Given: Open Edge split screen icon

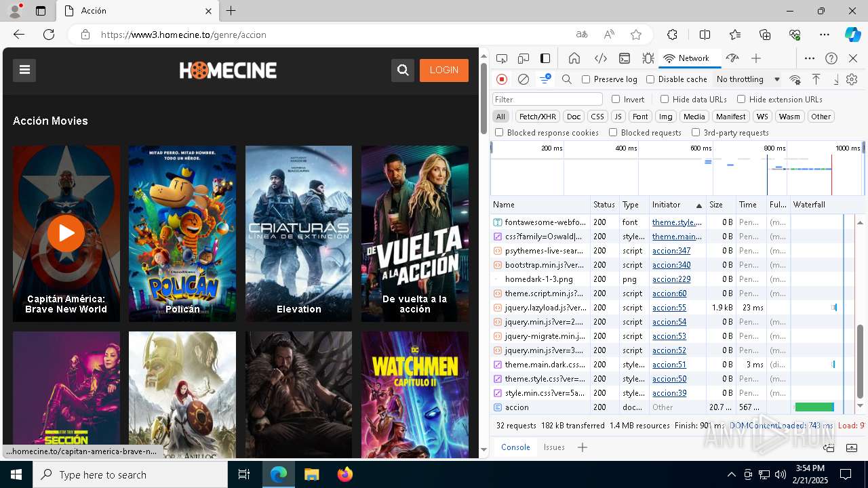Looking at the screenshot, I should 705,35.
